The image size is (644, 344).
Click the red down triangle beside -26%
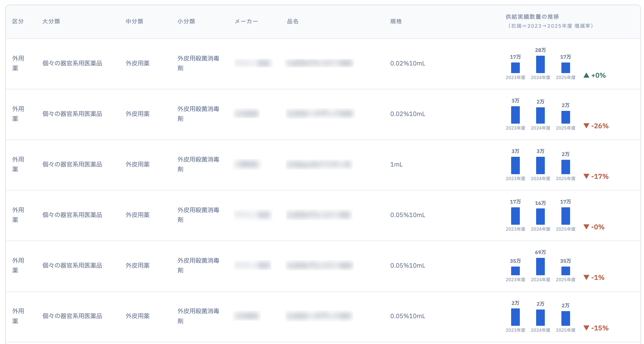[586, 126]
